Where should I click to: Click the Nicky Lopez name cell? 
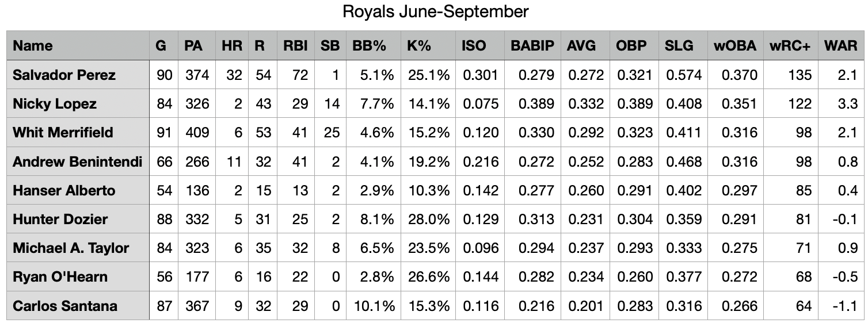pos(55,103)
